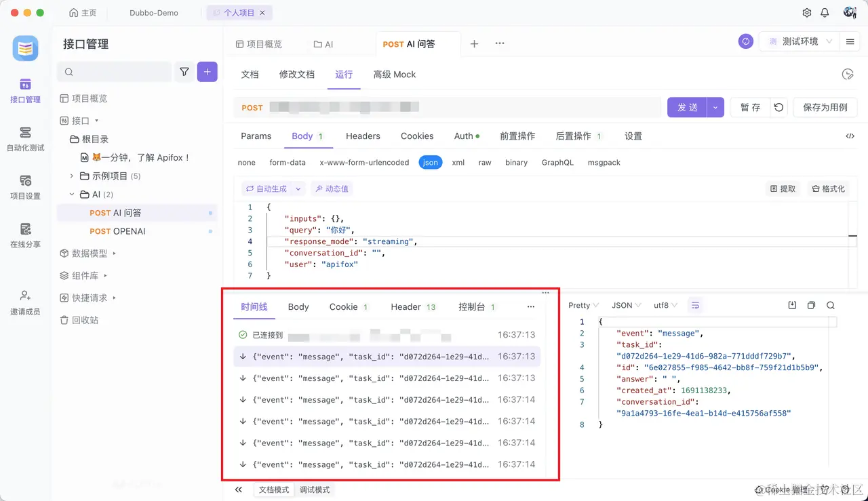Select the GraphQL body type
This screenshot has height=501, width=868.
(x=557, y=163)
